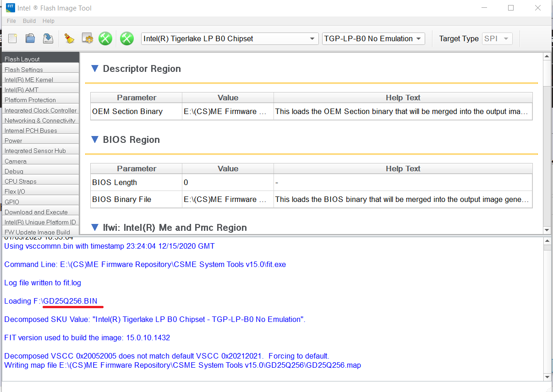
Task: Select the Download and Execute tab
Action: click(40, 211)
